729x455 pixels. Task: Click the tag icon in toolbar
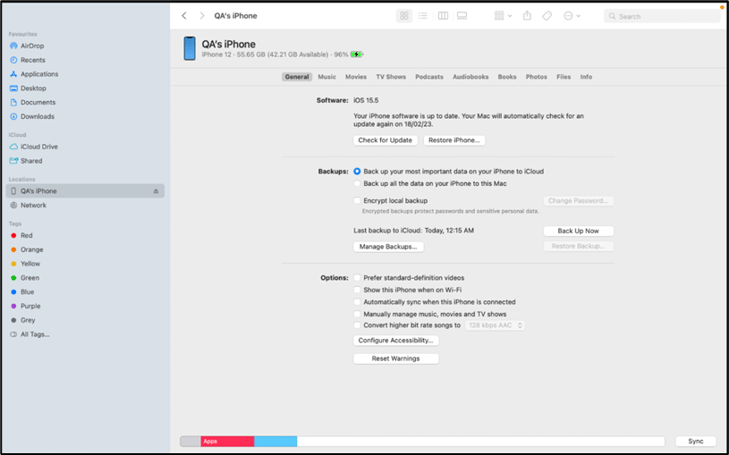click(x=547, y=16)
